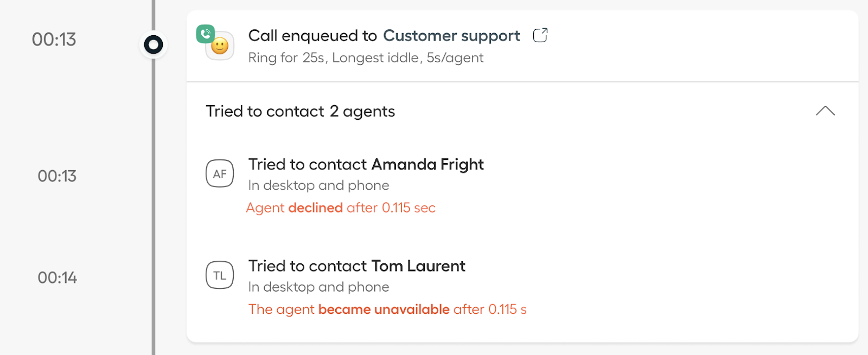Click the second 00:13 timestamp beside Amanda

(57, 176)
